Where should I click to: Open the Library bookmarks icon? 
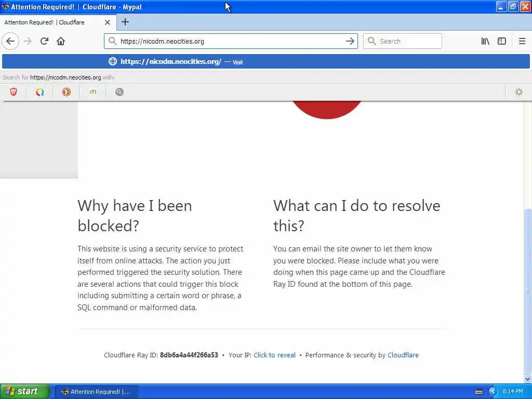point(485,41)
